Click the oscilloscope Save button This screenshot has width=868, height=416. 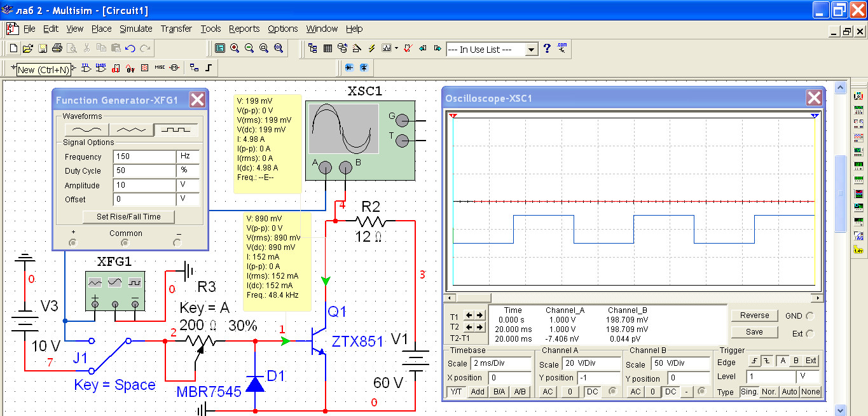point(754,332)
